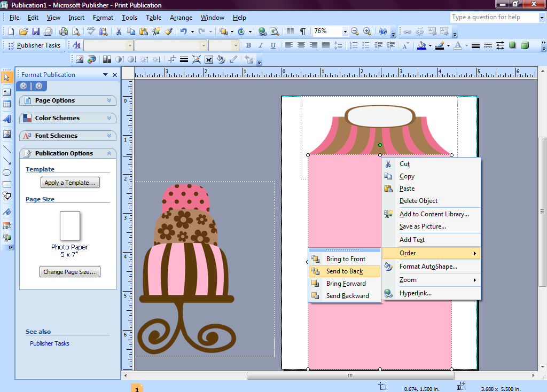Choose Send to Back from Order submenu
The width and height of the screenshot is (547, 392).
343,271
